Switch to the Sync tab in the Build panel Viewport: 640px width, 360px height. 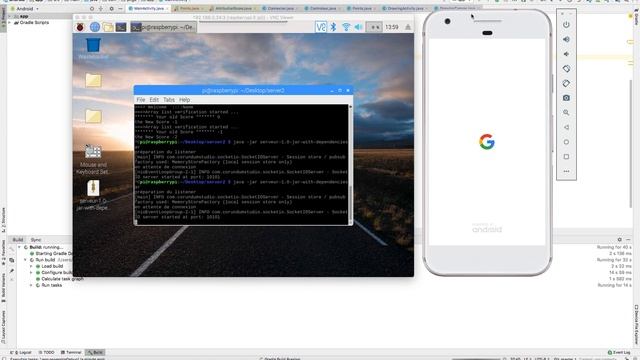[x=36, y=240]
